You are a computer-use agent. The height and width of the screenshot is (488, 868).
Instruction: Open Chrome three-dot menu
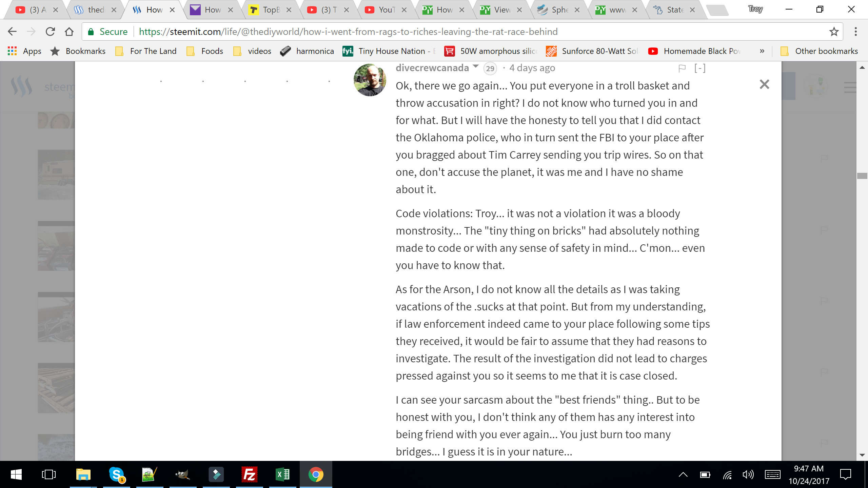[x=855, y=32]
